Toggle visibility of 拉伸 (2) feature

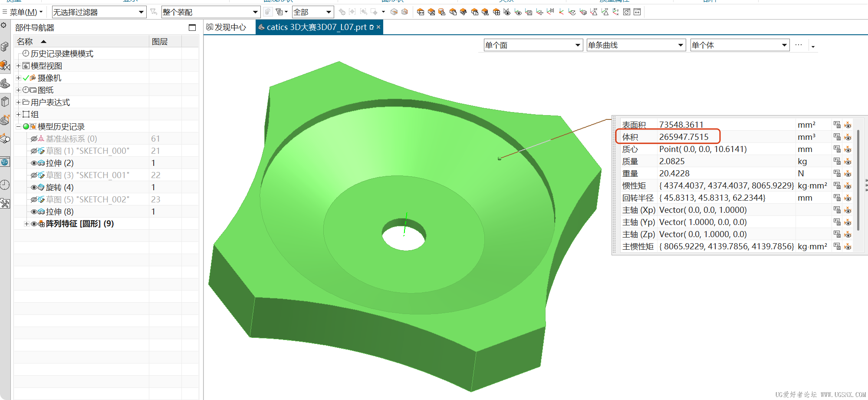tap(34, 163)
